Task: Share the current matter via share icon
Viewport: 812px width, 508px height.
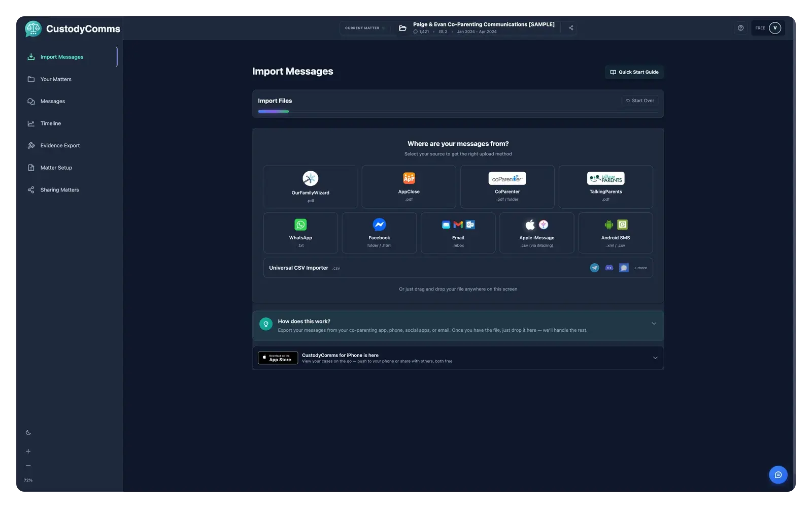Action: (x=571, y=28)
